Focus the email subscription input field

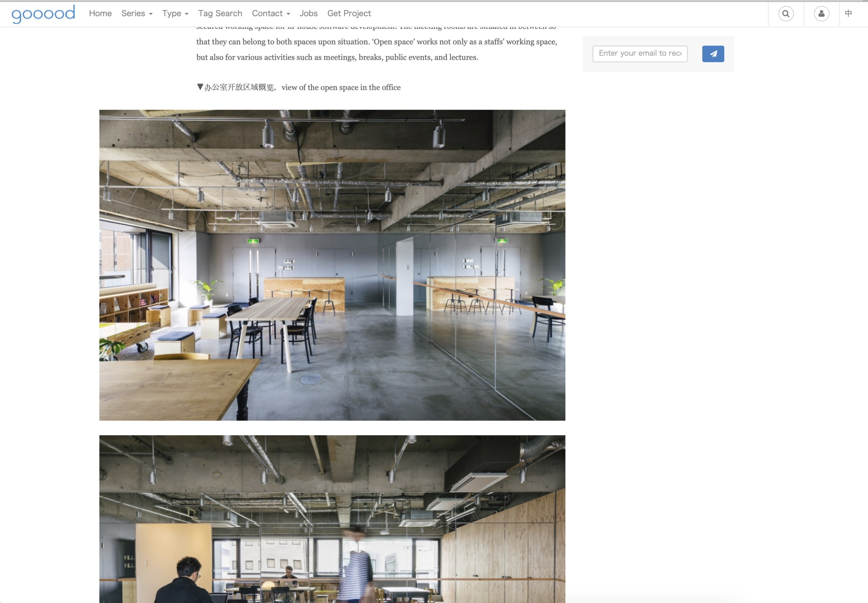point(640,53)
